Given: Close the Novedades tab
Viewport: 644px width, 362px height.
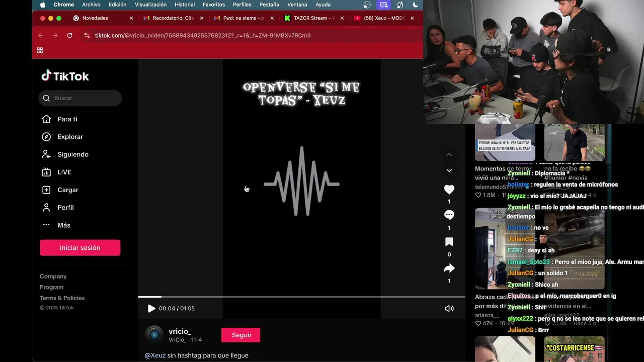Looking at the screenshot, I should [x=131, y=18].
